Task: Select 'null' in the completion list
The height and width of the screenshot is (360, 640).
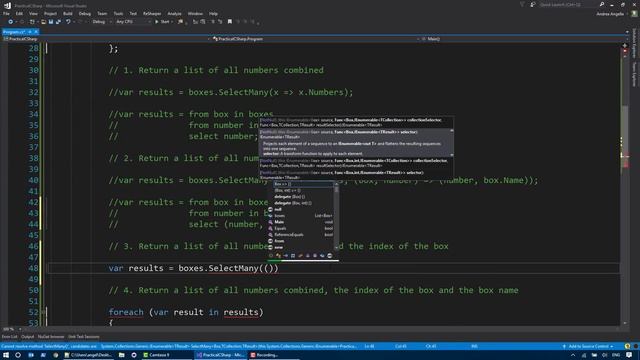Action: 301,209
